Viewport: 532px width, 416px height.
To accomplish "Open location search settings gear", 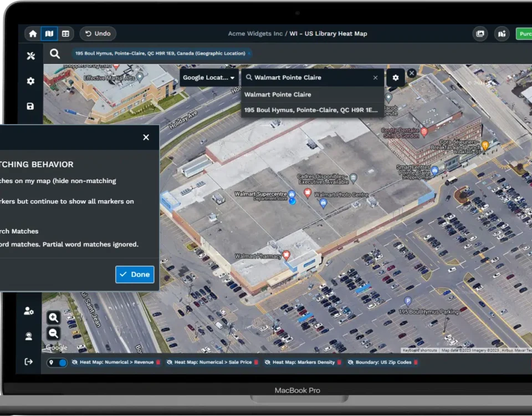I will coord(395,78).
